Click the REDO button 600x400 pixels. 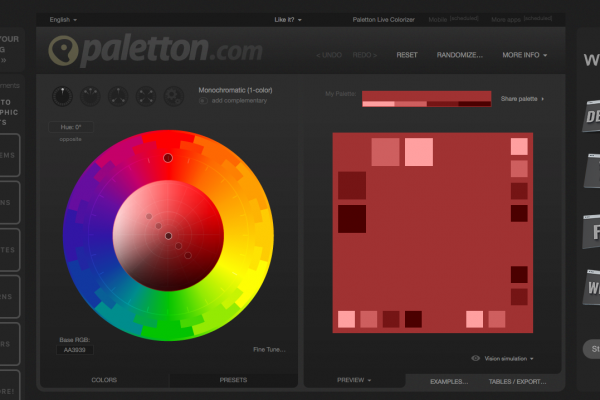[365, 55]
